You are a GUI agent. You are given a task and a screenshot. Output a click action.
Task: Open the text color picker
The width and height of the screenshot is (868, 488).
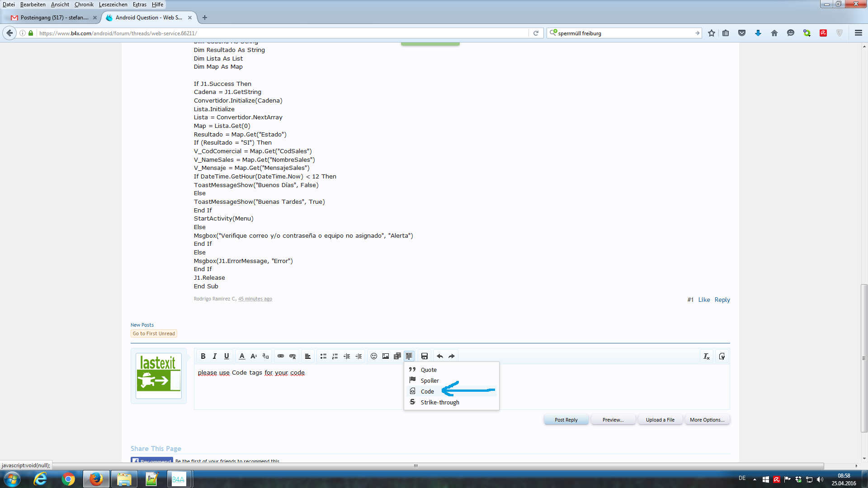[x=242, y=357]
